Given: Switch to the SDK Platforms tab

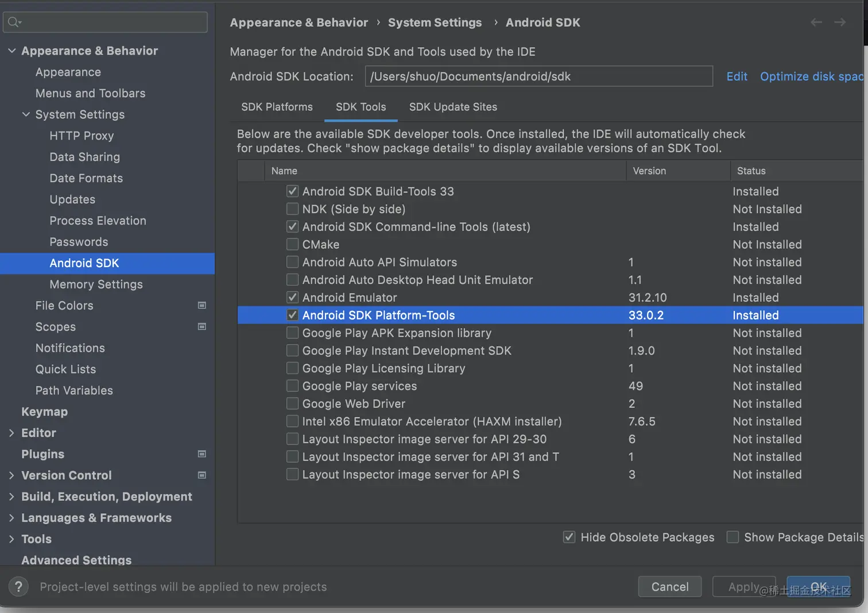Looking at the screenshot, I should [x=277, y=107].
